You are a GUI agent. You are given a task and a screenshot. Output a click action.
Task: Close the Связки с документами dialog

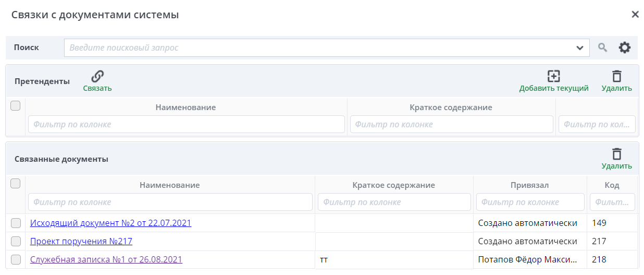coord(635,15)
